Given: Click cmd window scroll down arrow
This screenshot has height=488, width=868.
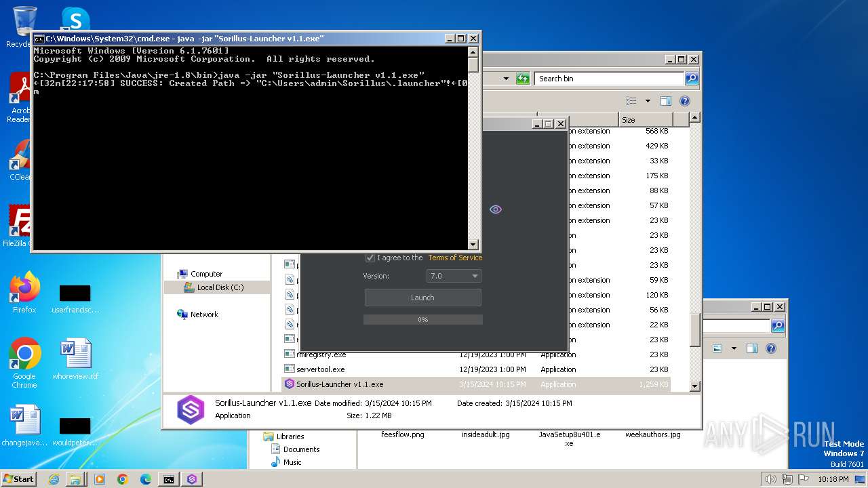Looking at the screenshot, I should 473,245.
